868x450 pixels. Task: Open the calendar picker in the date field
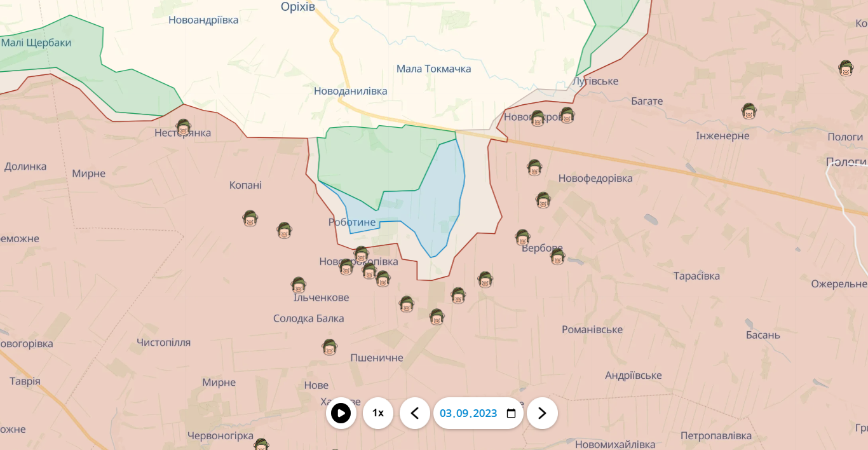point(511,414)
